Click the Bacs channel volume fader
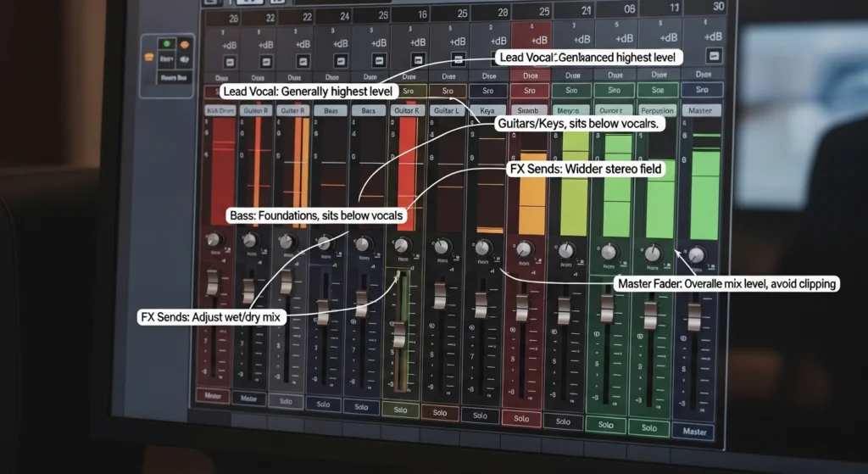The height and width of the screenshot is (474, 868). (x=361, y=304)
